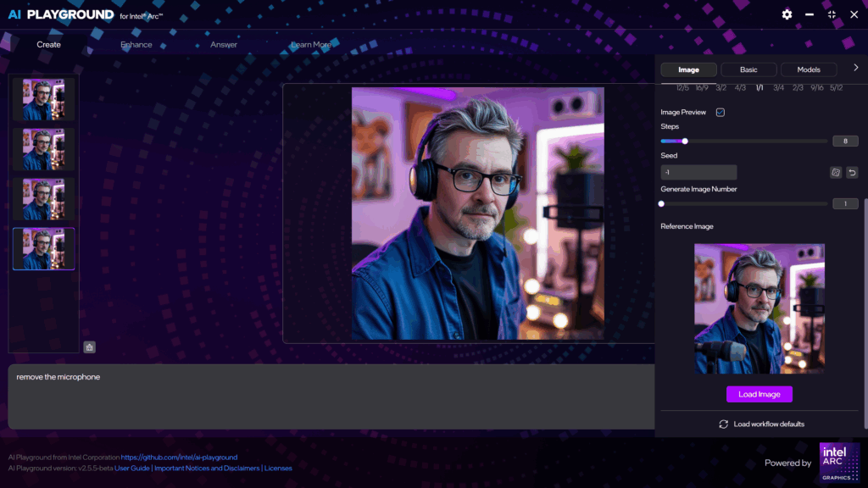Viewport: 868px width, 488px height.
Task: Click the Intel Arc Graphics logo
Action: (839, 463)
